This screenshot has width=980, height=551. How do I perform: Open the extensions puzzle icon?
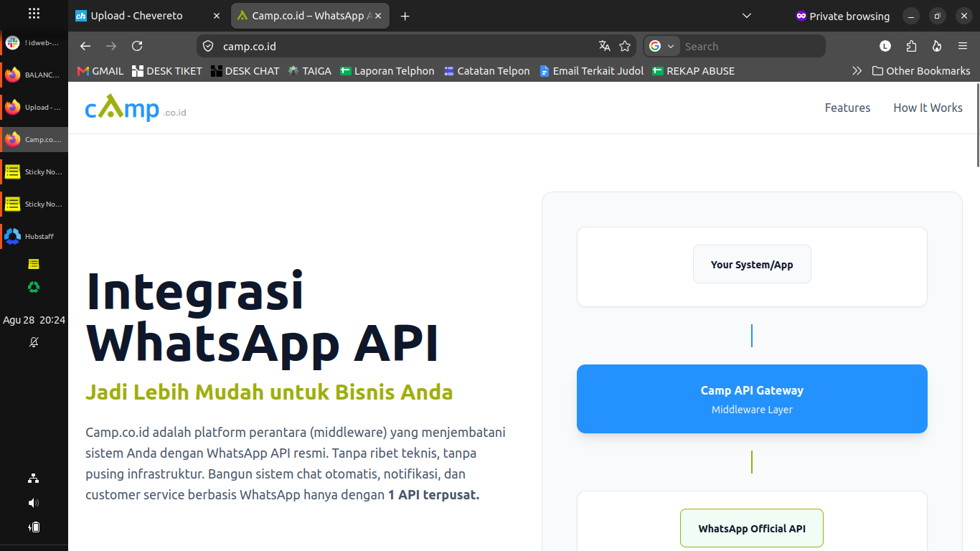[911, 46]
